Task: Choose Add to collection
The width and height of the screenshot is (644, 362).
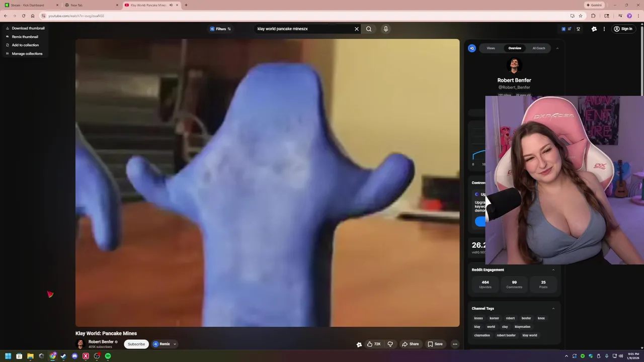Action: (22, 45)
